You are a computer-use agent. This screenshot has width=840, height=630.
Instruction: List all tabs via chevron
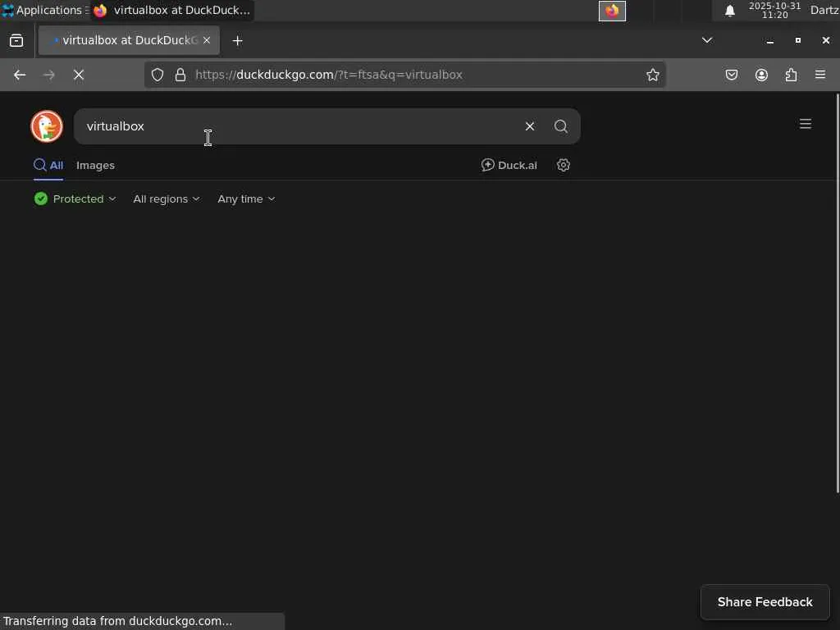[707, 40]
